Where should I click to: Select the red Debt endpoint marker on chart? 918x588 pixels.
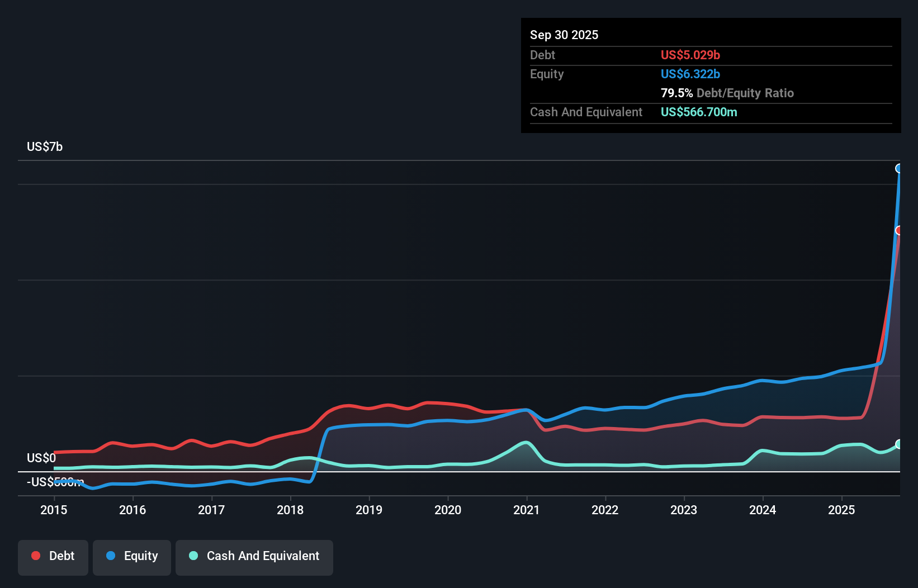click(900, 230)
